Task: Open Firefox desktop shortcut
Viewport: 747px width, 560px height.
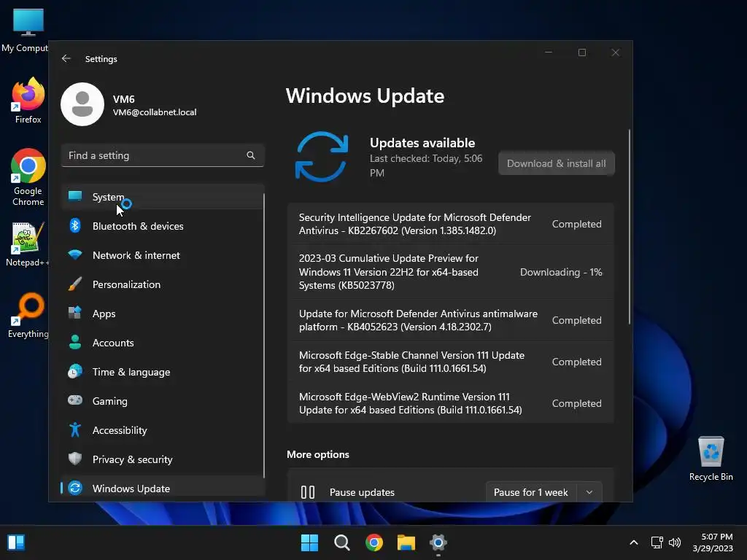Action: [28, 101]
